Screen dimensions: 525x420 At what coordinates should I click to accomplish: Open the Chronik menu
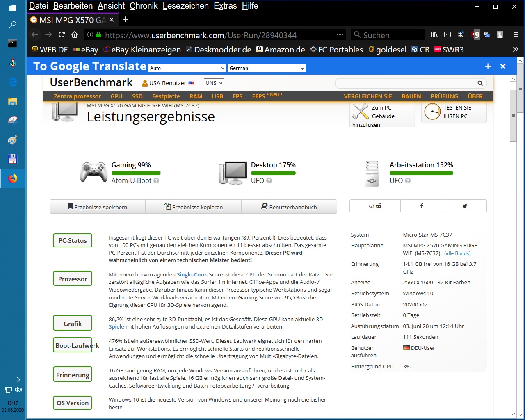[144, 6]
